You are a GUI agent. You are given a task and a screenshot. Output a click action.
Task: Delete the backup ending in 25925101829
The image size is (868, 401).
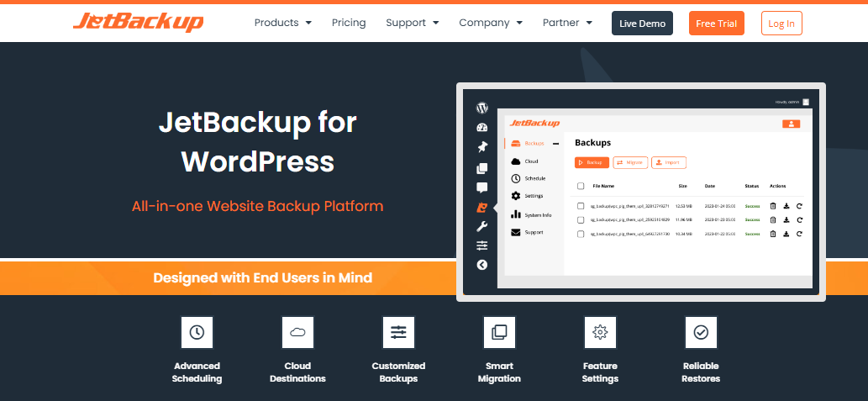click(773, 220)
